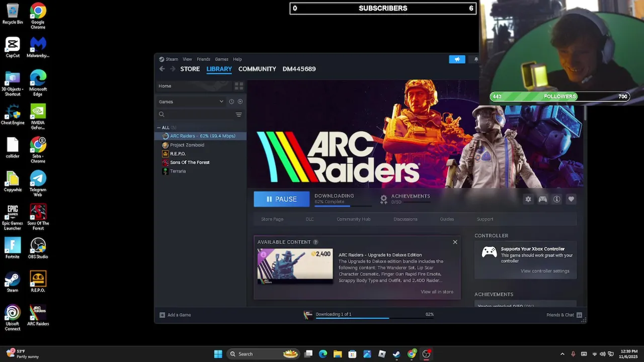
Task: Add ARC Raiders to favorites heart
Action: tap(571, 199)
